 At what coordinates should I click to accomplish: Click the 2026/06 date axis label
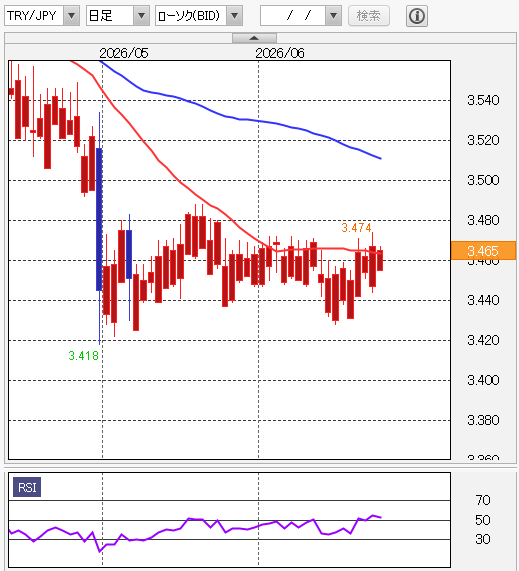pyautogui.click(x=280, y=53)
